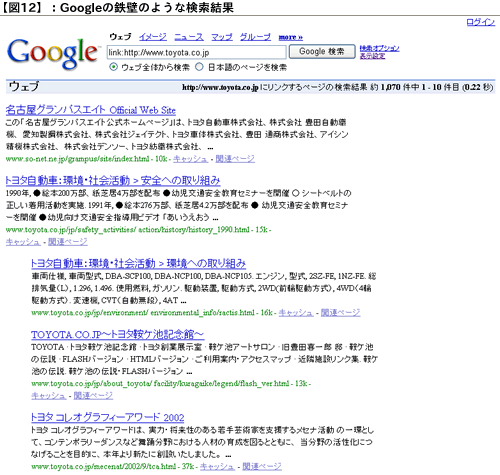Open 名古屋グランパスエイト Official Web Site result
The width and height of the screenshot is (500, 475).
90,110
